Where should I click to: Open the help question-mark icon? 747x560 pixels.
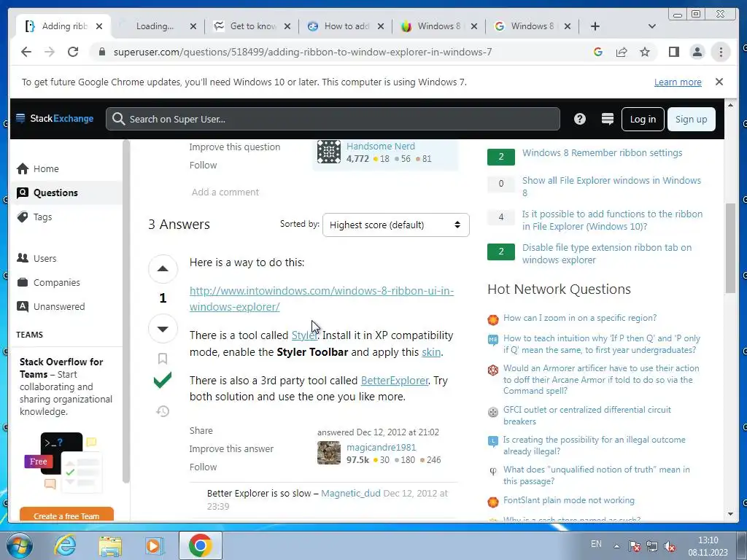click(580, 119)
